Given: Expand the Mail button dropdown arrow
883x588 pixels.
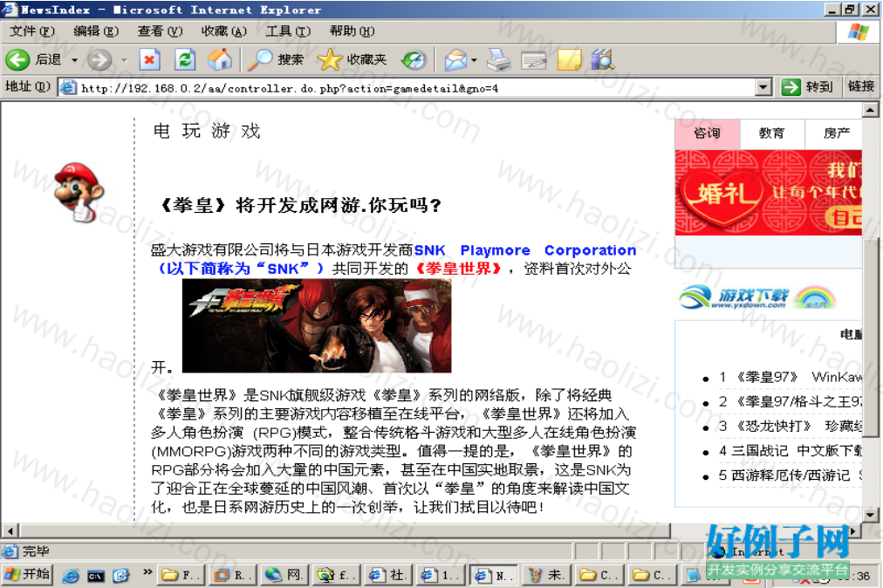Looking at the screenshot, I should coord(474,59).
